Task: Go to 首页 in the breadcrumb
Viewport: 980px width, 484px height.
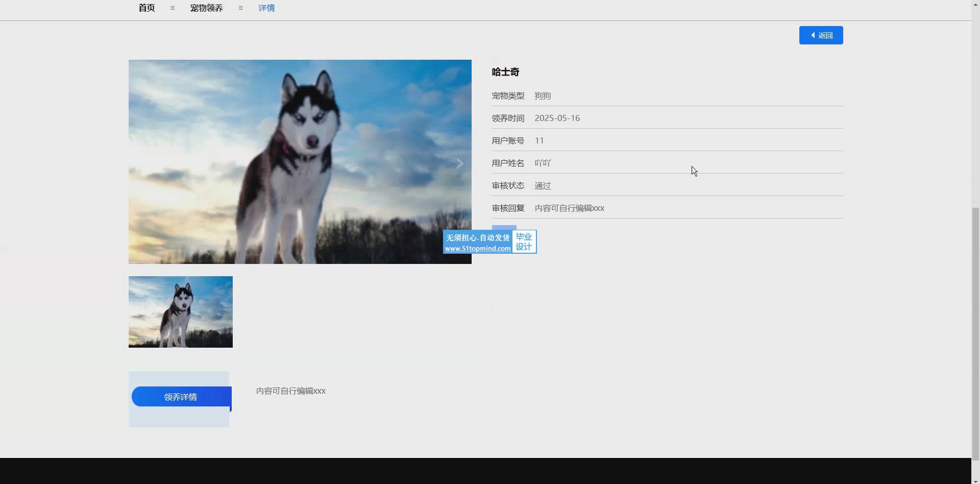Action: point(146,8)
